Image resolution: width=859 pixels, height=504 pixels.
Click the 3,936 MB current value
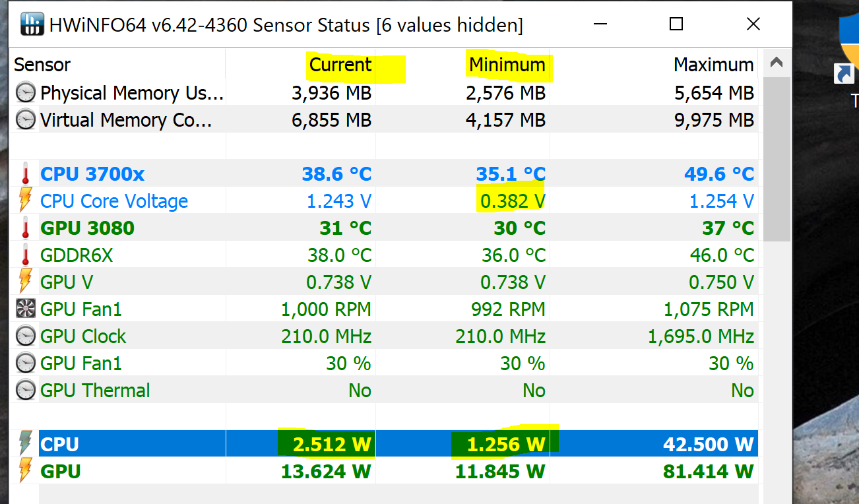[332, 93]
